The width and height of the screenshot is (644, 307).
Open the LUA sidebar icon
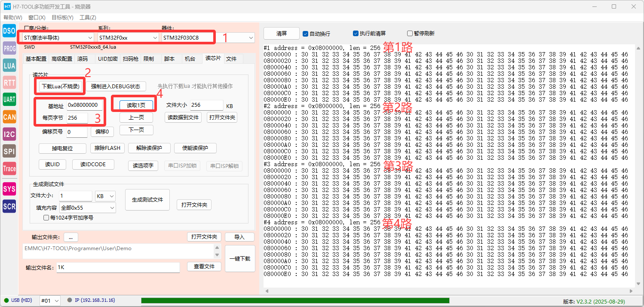tap(9, 65)
